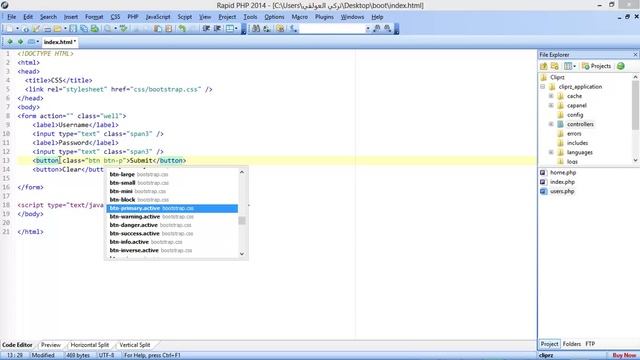
Task: Click the Paste clipboard toolbar icon
Action: point(157,29)
